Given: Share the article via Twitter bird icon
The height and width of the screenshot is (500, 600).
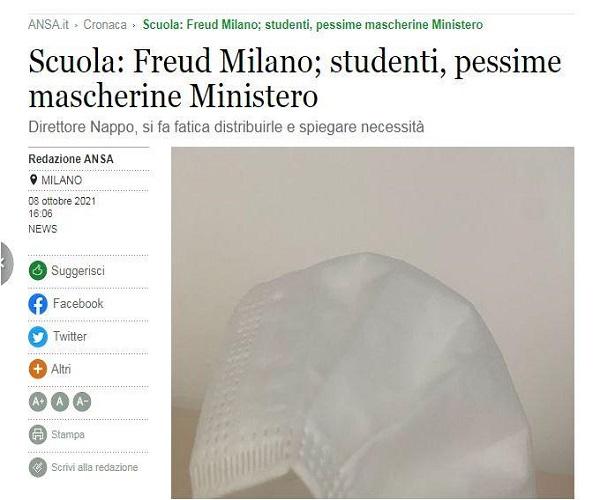Looking at the screenshot, I should tap(38, 337).
